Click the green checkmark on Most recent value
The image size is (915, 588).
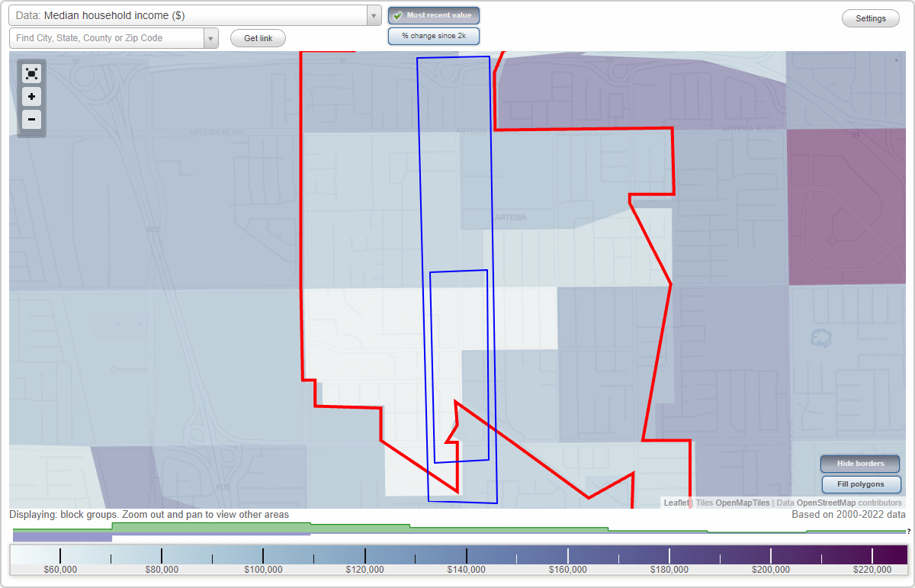coord(399,15)
